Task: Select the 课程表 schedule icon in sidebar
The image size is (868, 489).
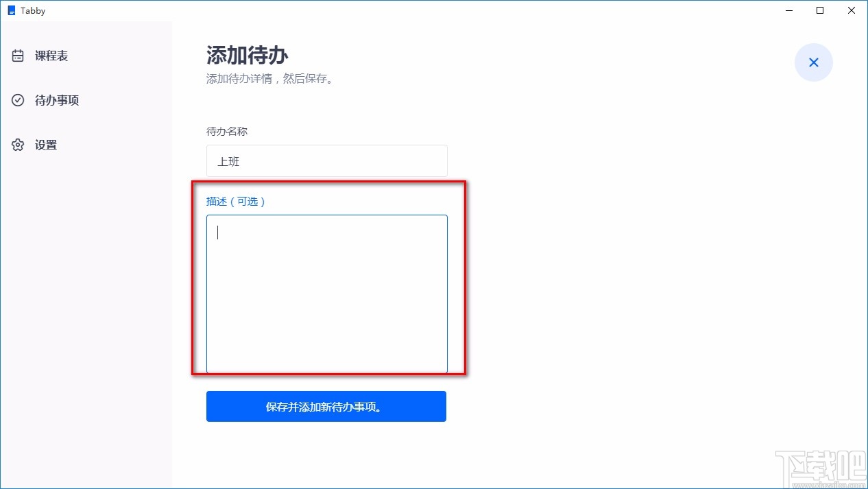Action: [x=17, y=56]
